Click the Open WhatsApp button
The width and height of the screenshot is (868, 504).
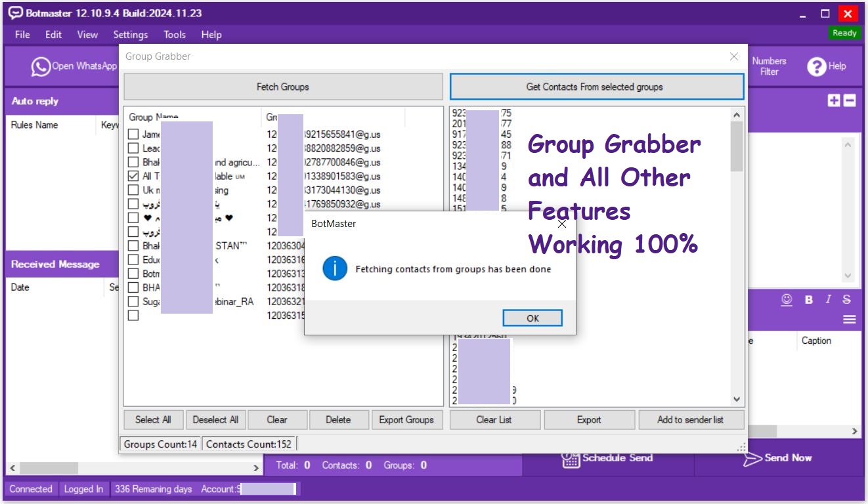(x=74, y=66)
